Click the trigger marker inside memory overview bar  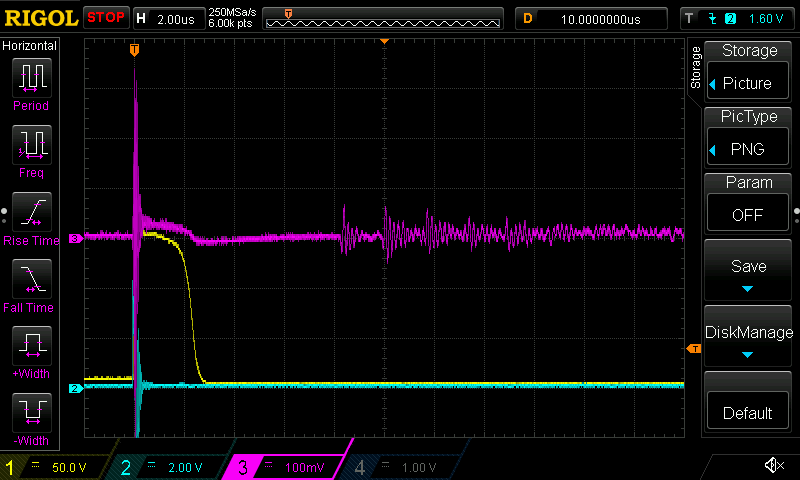[x=288, y=14]
